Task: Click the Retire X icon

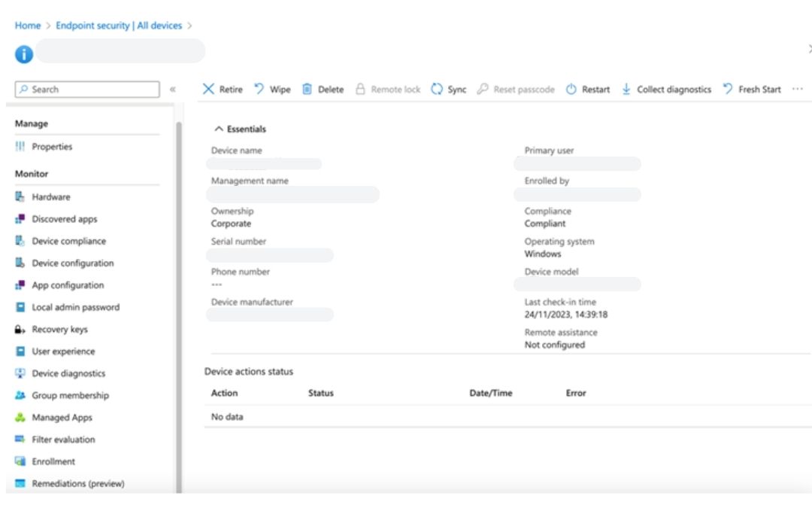Action: 208,89
